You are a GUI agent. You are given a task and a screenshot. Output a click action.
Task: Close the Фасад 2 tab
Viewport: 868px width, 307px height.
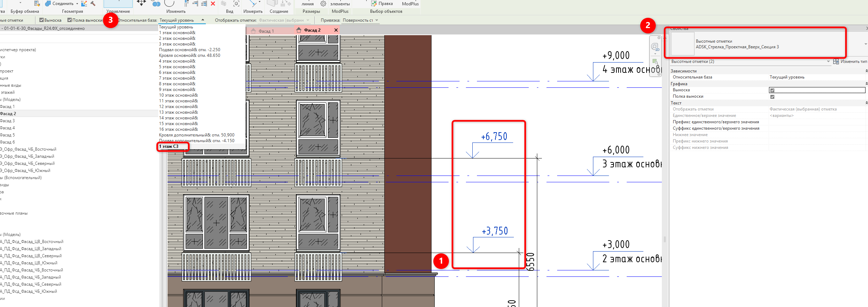[336, 30]
